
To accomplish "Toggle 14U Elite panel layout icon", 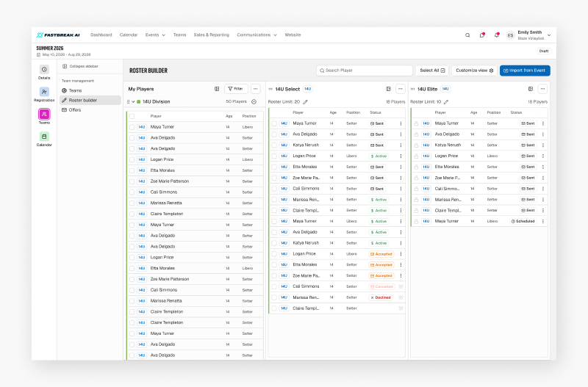I will [x=531, y=89].
